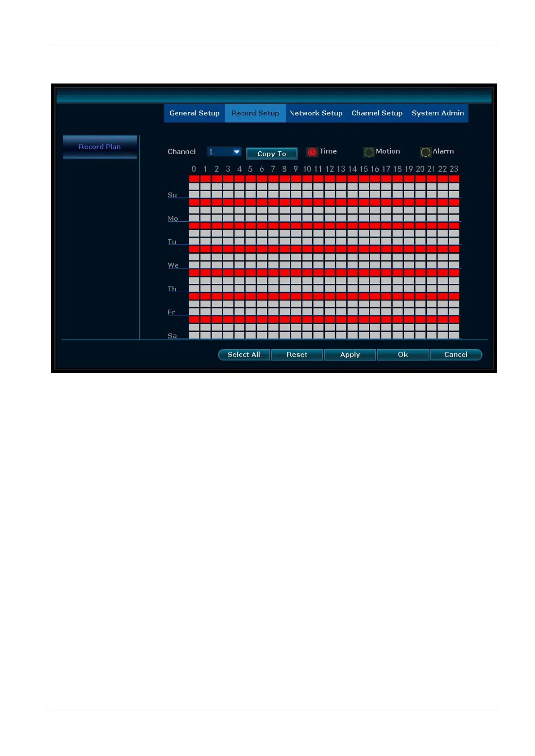Switch to the General Setup tab
The image size is (535, 756).
point(195,113)
